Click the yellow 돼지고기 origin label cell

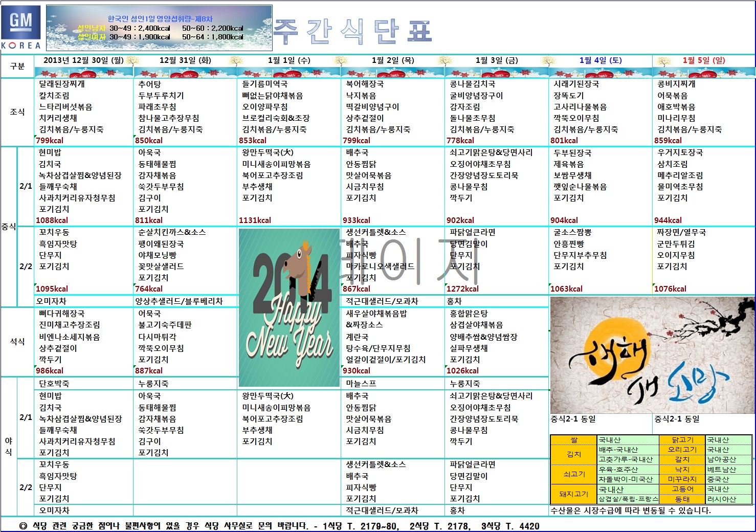(x=573, y=494)
